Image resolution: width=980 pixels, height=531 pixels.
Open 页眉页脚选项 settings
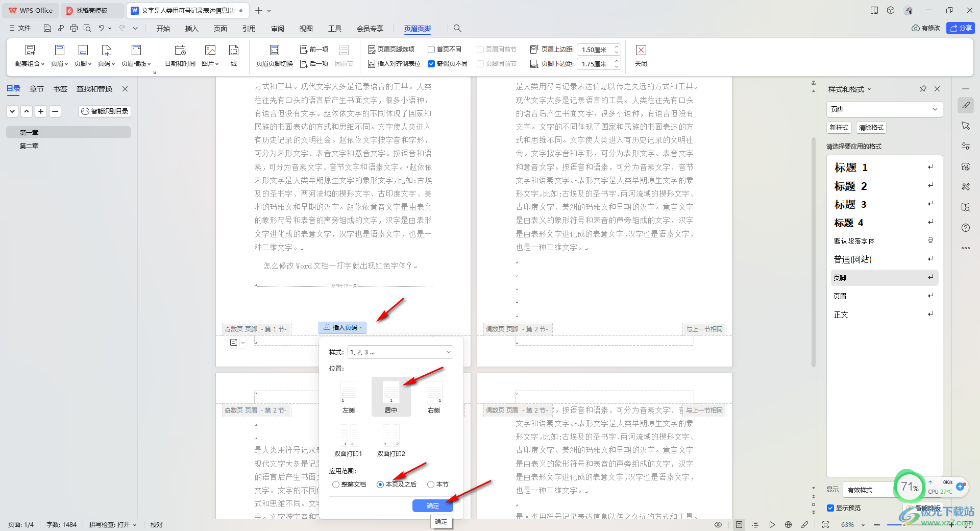pos(391,50)
